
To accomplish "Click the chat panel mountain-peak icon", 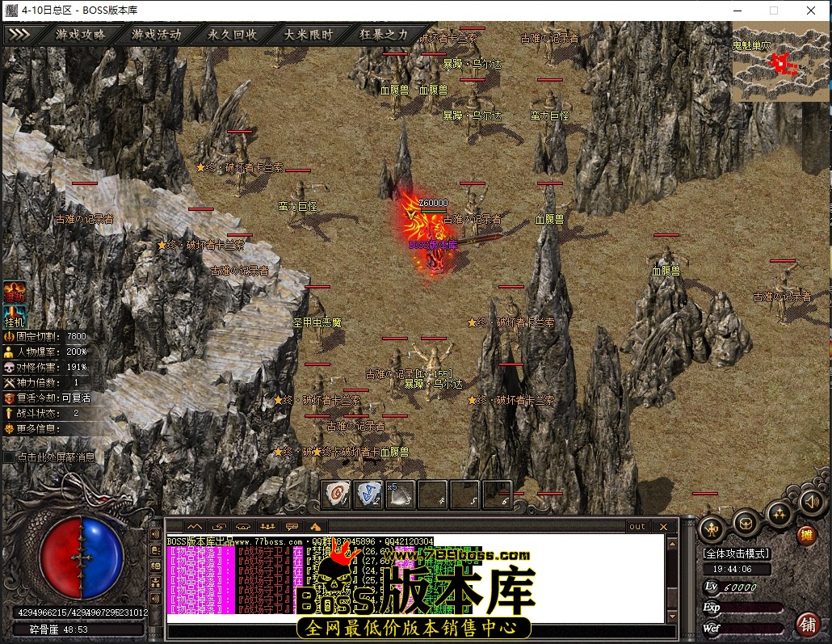I will tap(194, 527).
